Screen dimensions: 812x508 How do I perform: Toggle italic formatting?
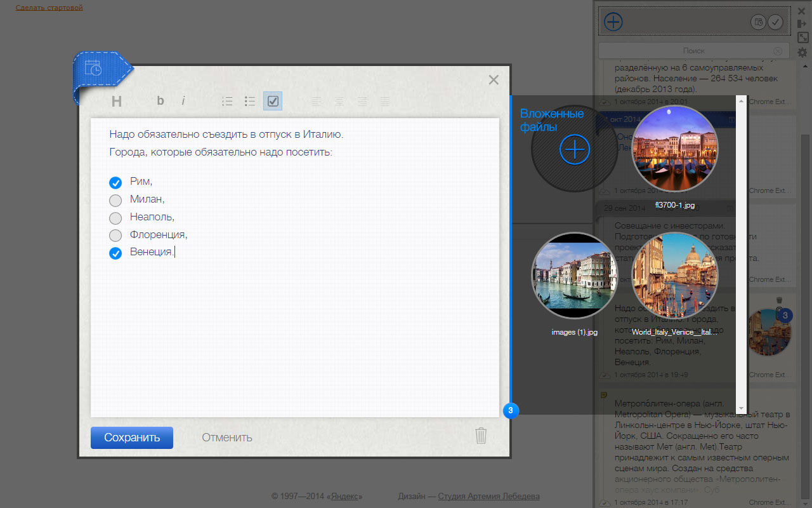pos(183,100)
